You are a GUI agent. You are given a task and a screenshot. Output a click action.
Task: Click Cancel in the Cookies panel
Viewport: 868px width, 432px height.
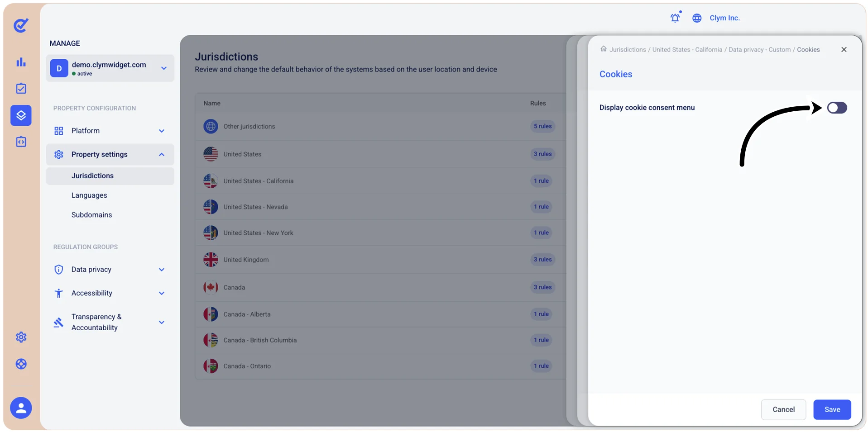click(x=783, y=409)
